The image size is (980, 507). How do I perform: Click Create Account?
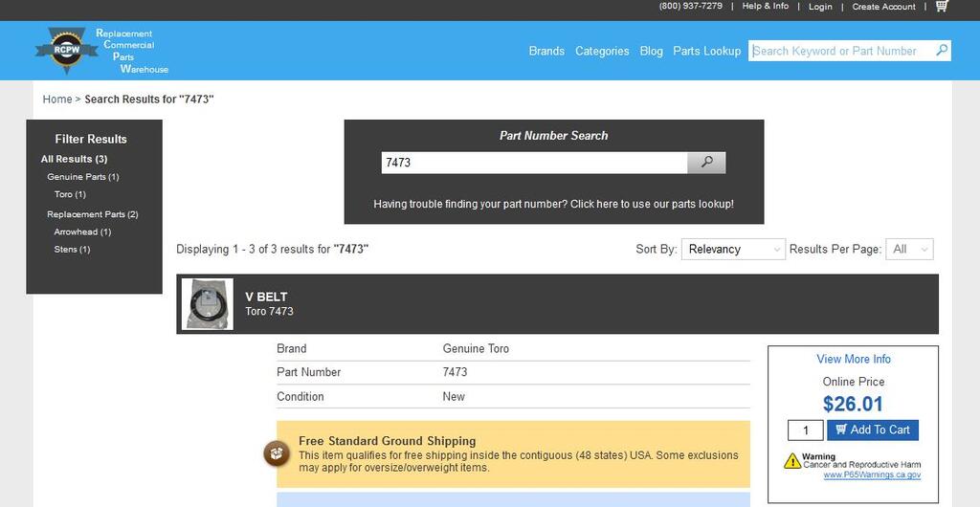[x=883, y=7]
